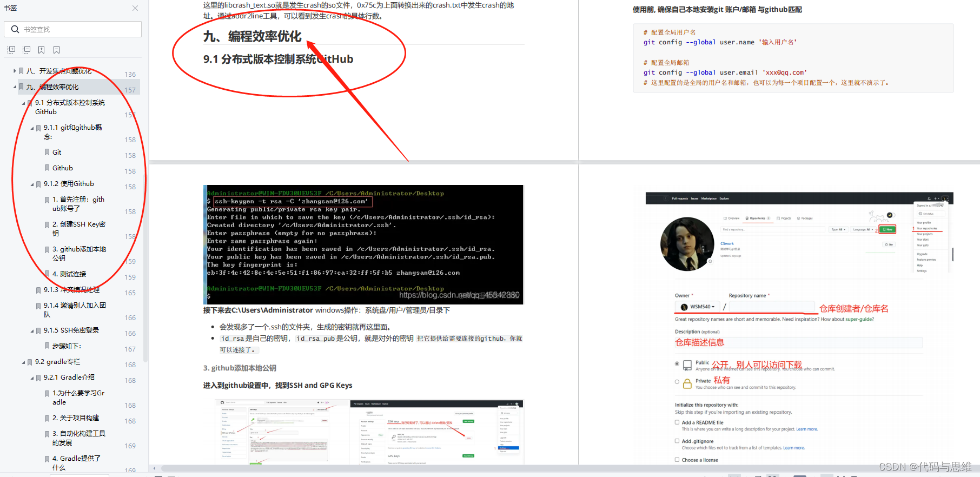Select bookmark 九、编程效率优化
Screen dimensions: 980x477
point(52,87)
